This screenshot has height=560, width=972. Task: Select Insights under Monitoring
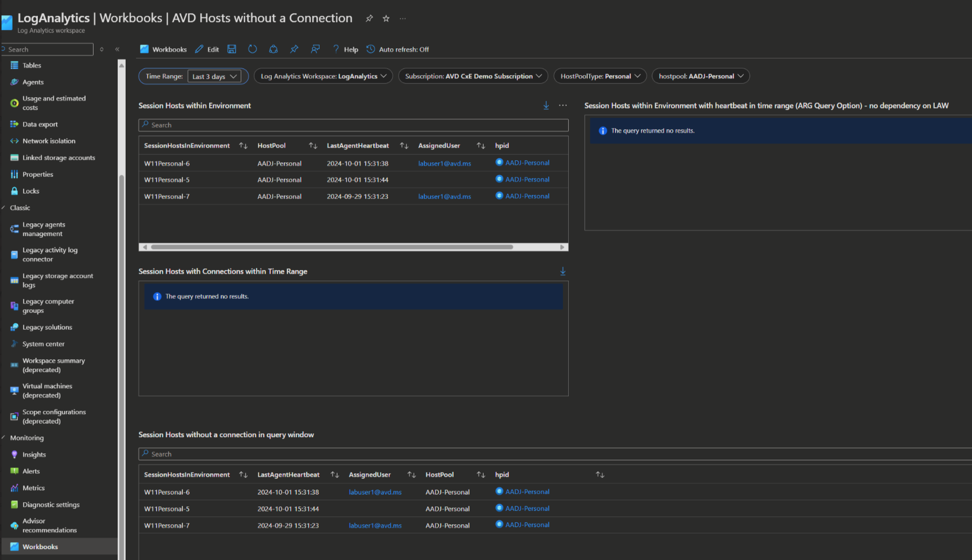point(34,455)
